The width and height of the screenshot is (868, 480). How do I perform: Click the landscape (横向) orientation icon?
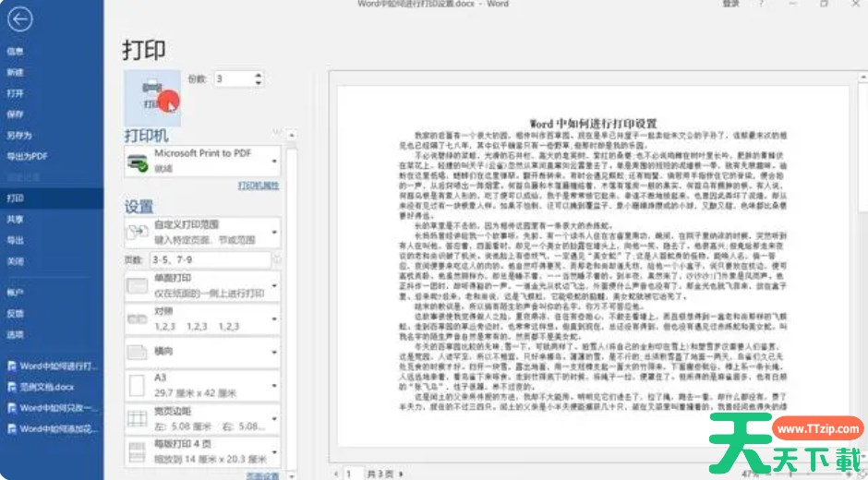[x=137, y=352]
